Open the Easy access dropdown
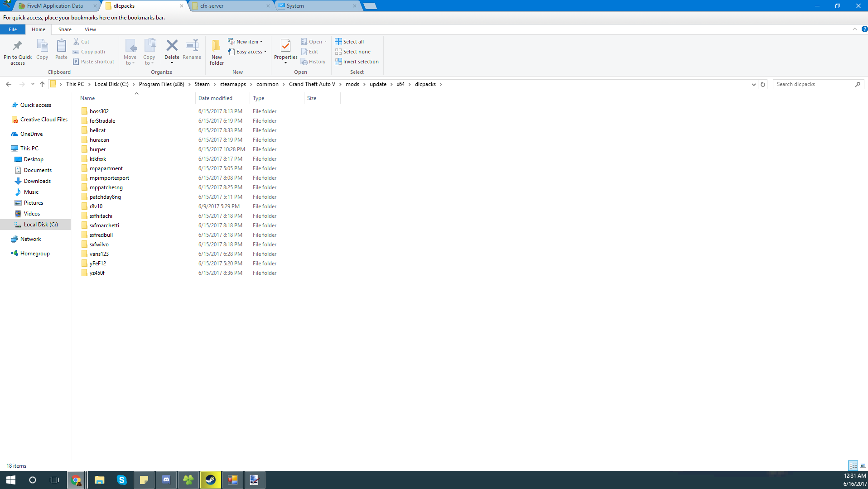Screen dimensions: 868x489 (247, 52)
